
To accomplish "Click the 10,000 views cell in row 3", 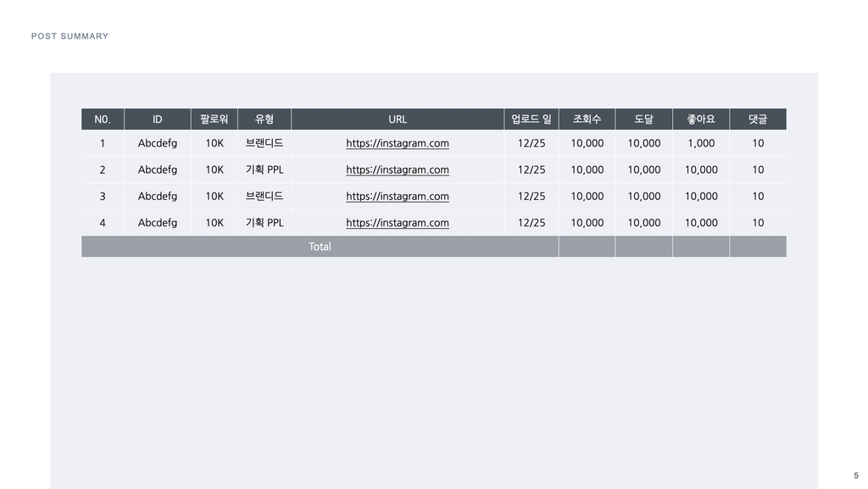I will pos(587,197).
